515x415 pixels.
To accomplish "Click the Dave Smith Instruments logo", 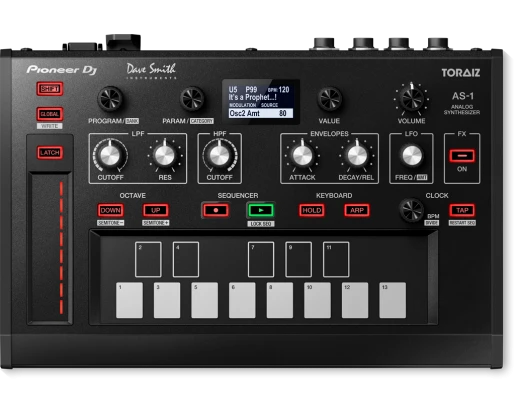I will tap(151, 71).
